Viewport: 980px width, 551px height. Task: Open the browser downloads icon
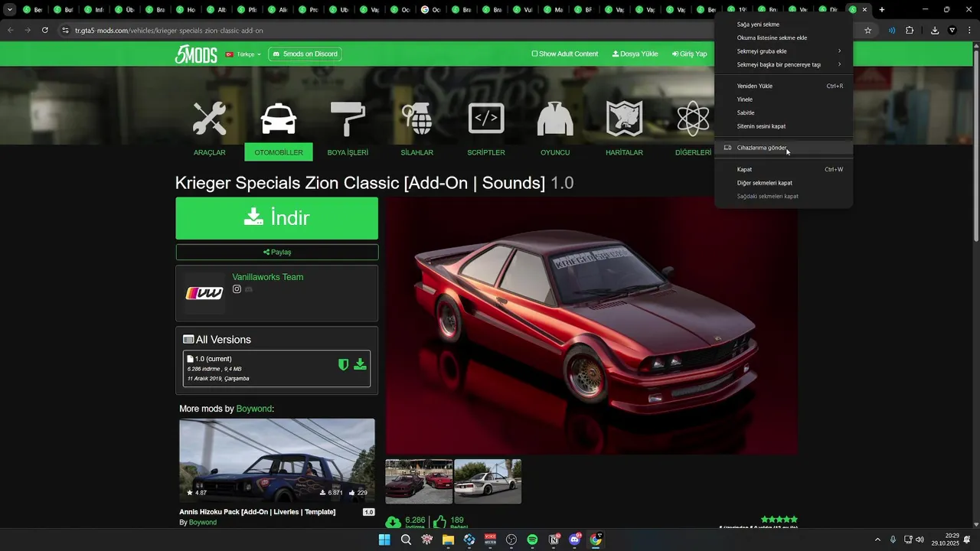coord(935,31)
